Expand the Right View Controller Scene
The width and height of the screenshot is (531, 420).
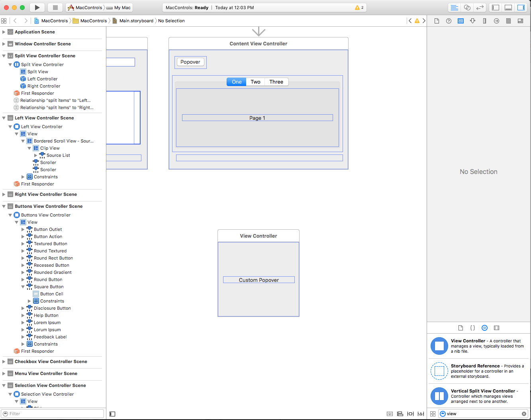3,194
